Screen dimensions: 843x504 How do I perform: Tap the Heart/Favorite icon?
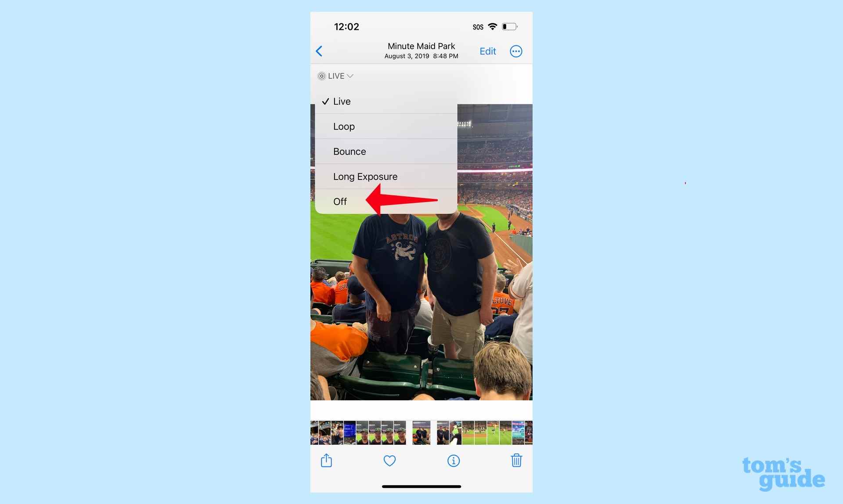[x=389, y=461]
